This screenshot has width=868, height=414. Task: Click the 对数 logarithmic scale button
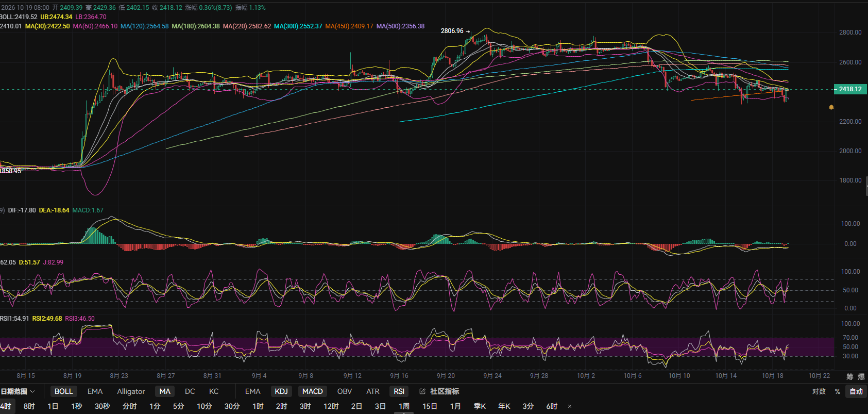tap(819, 391)
